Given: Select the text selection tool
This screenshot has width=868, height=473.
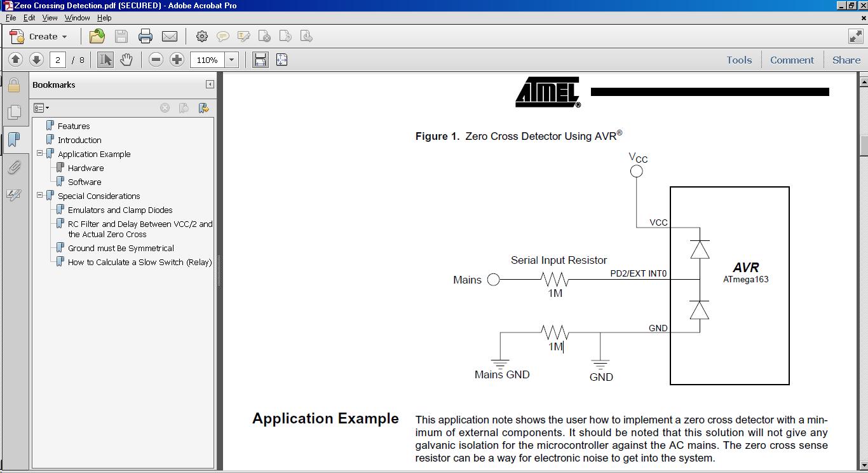Looking at the screenshot, I should point(105,60).
